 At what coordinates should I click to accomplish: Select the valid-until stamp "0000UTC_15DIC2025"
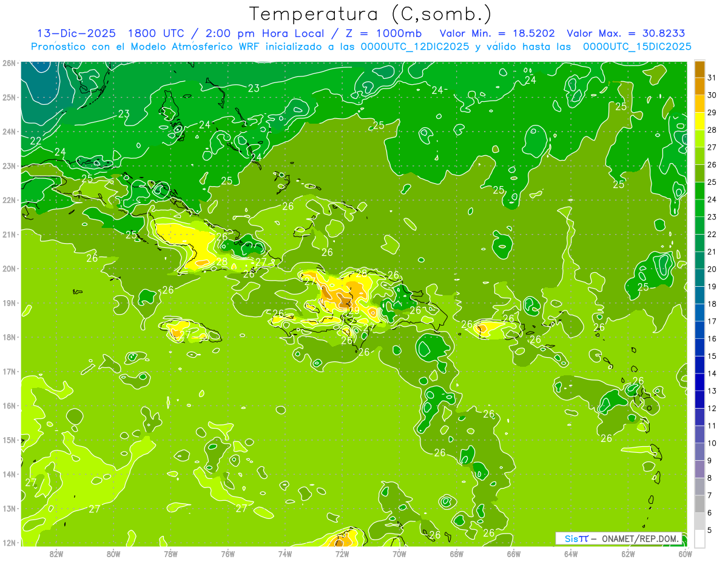point(637,47)
